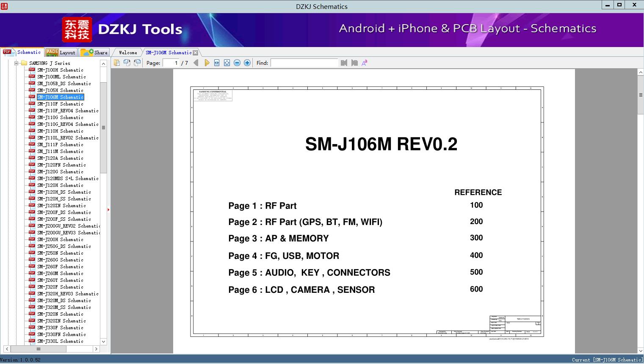This screenshot has height=364, width=644.
Task: Click the SAMSUNG J Series folder icon
Action: (x=24, y=63)
